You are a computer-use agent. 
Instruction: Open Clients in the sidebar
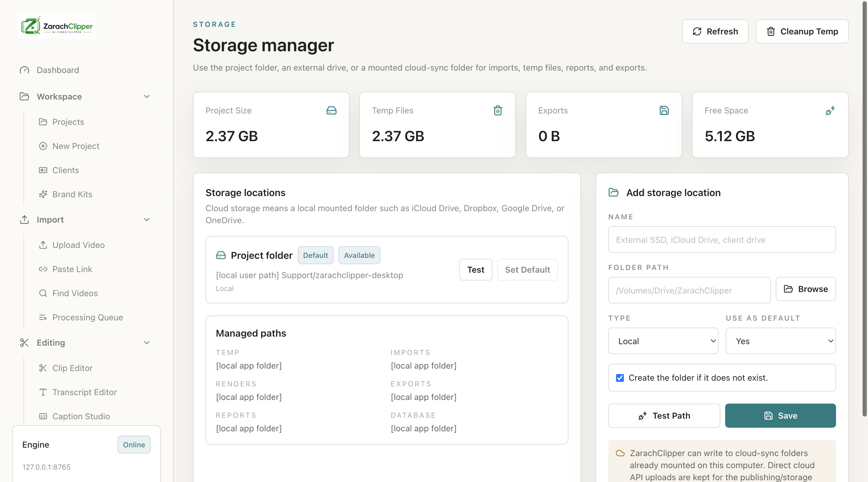click(x=65, y=170)
